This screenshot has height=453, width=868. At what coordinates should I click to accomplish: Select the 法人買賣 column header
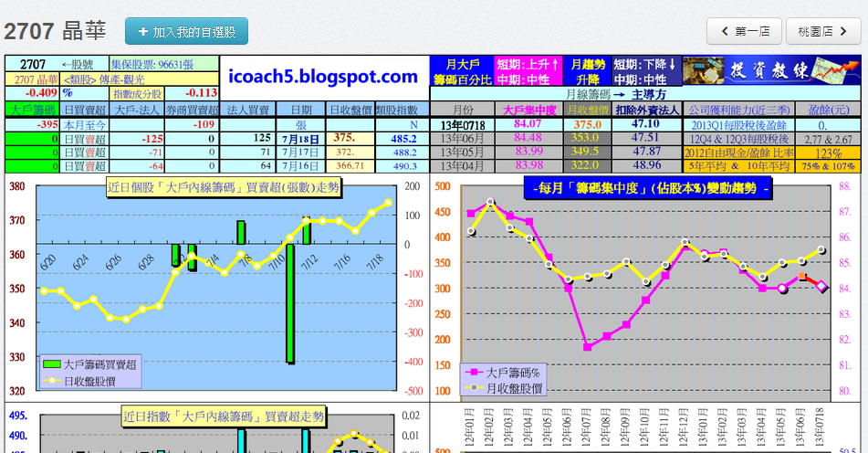click(247, 110)
